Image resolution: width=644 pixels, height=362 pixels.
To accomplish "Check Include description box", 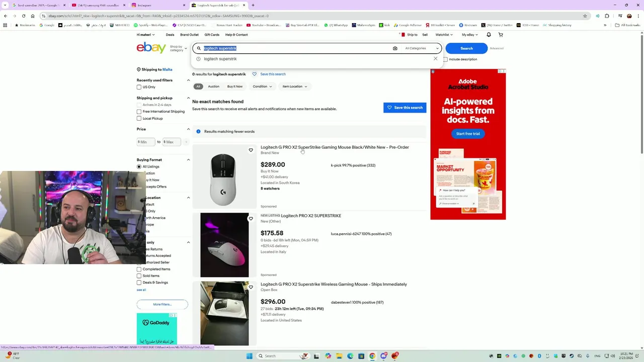I will point(445,59).
